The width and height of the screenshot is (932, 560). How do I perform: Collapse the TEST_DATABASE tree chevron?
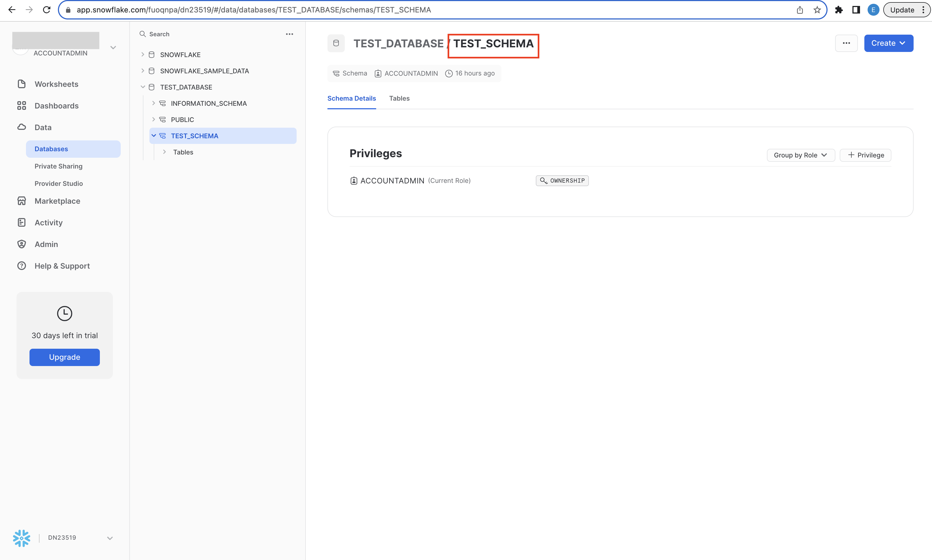click(x=143, y=87)
